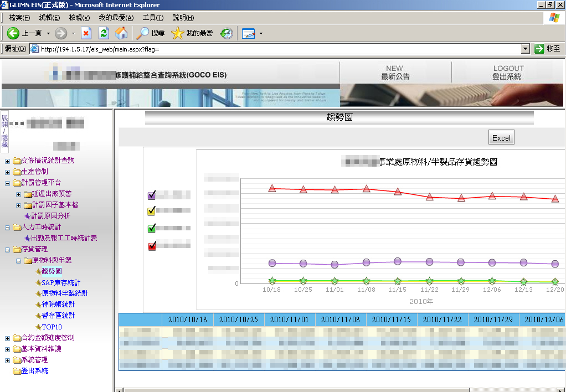
Task: Expand the 交修情況統計查詢 tree node
Action: coord(7,161)
